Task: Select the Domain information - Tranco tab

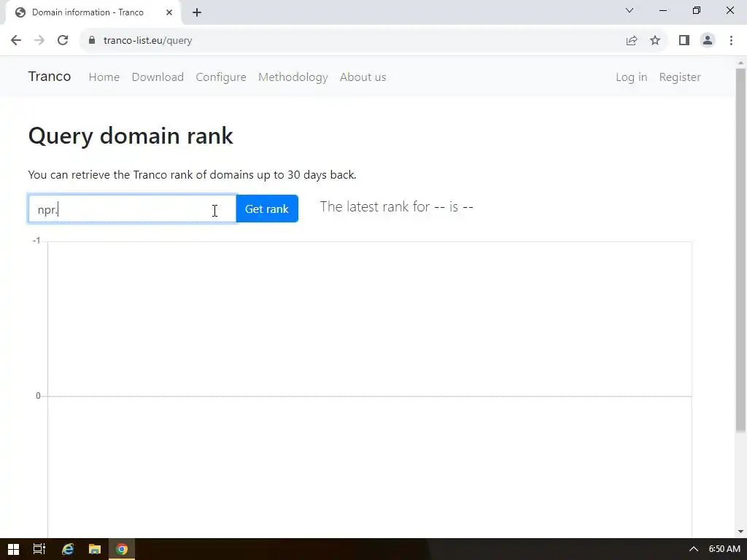Action: coord(93,12)
